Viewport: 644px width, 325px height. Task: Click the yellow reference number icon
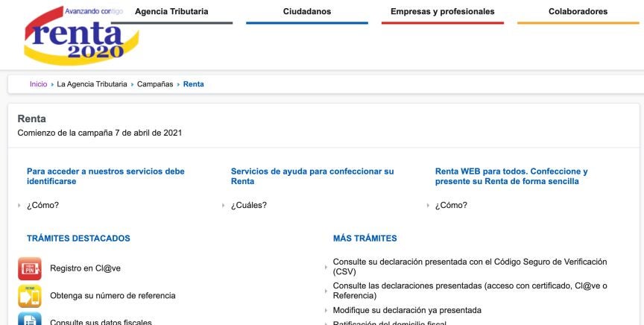(30, 296)
